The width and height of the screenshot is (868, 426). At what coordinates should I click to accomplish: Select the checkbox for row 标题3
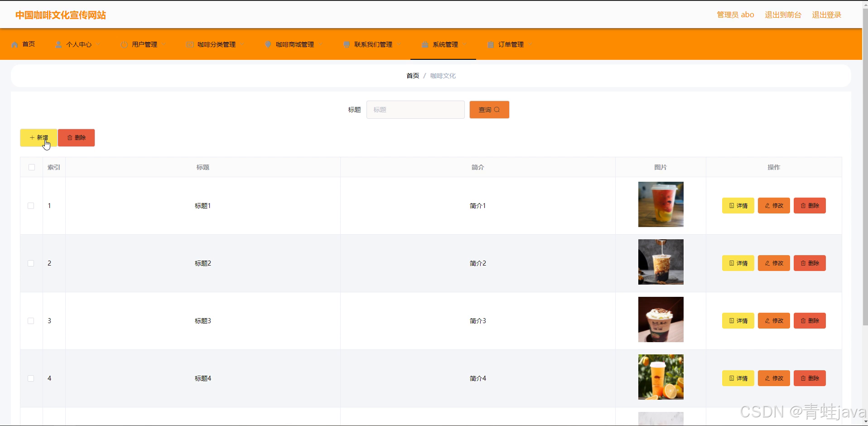[31, 321]
